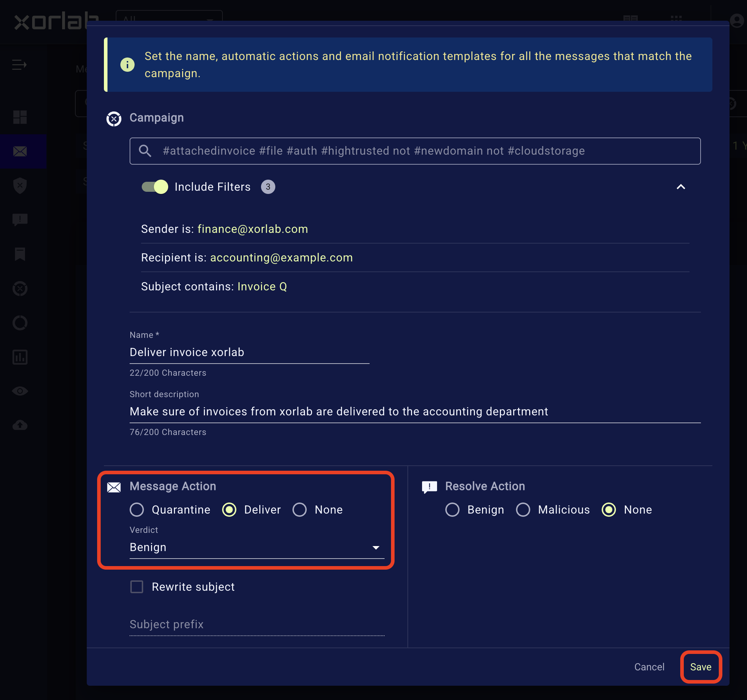Click the Subject prefix input field

click(257, 625)
